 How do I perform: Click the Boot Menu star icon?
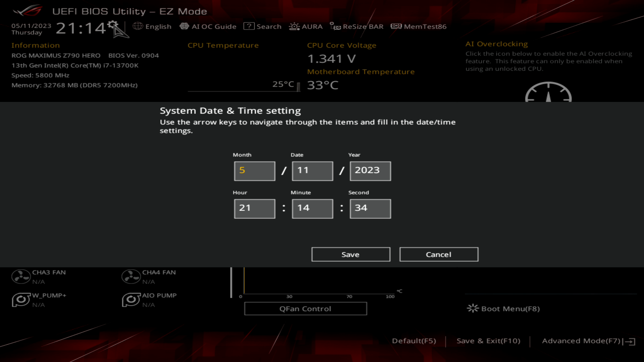pyautogui.click(x=473, y=308)
